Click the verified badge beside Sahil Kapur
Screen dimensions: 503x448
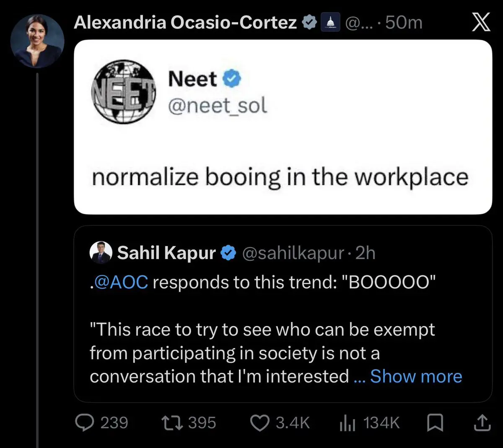pyautogui.click(x=228, y=253)
